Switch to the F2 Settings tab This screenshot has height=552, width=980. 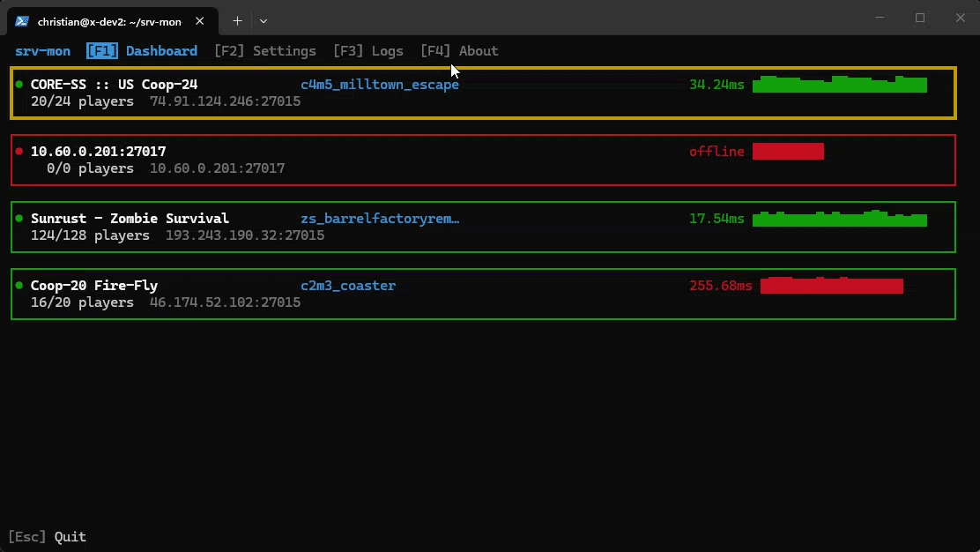click(265, 50)
